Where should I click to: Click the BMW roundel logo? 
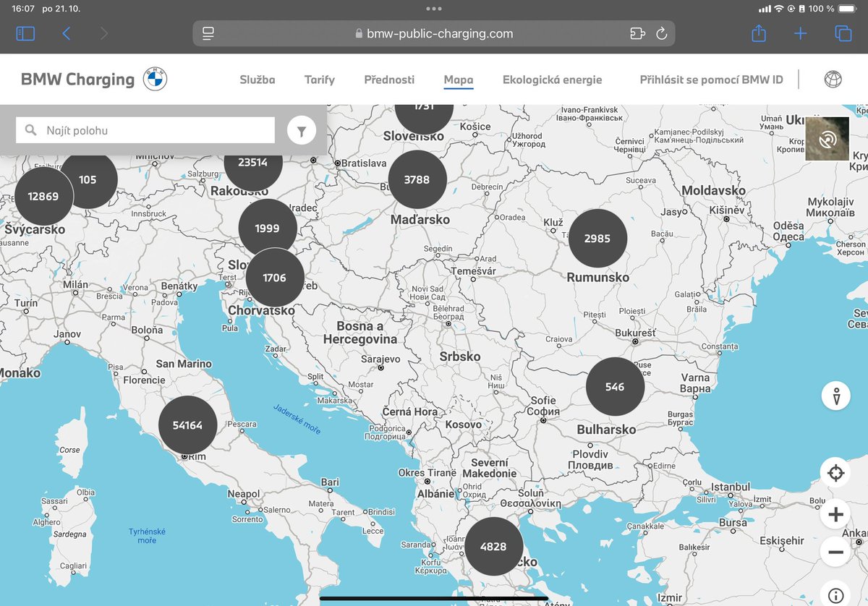[156, 79]
